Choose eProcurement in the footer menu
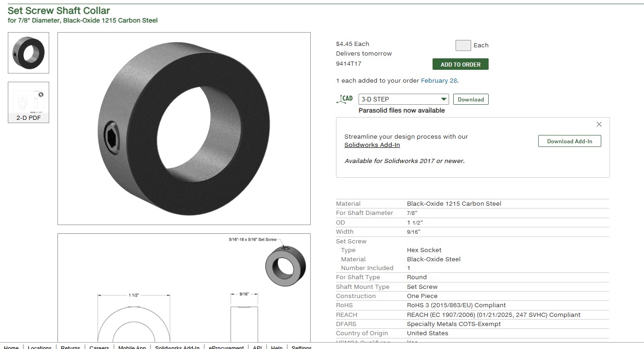The height and width of the screenshot is (349, 644). (x=226, y=347)
